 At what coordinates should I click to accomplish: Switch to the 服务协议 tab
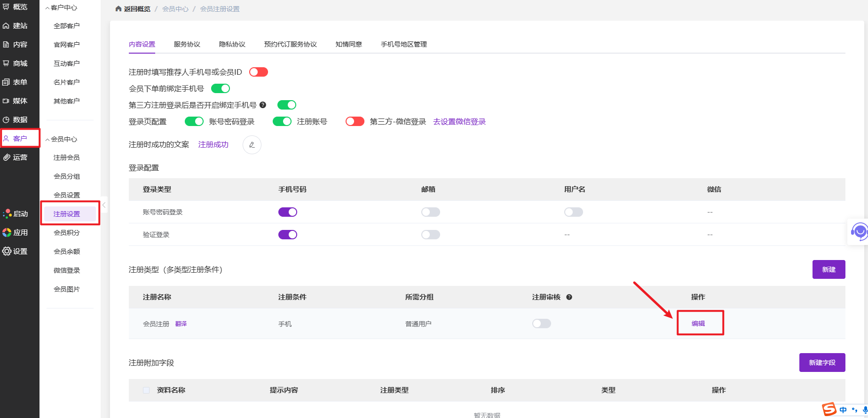[x=187, y=44]
